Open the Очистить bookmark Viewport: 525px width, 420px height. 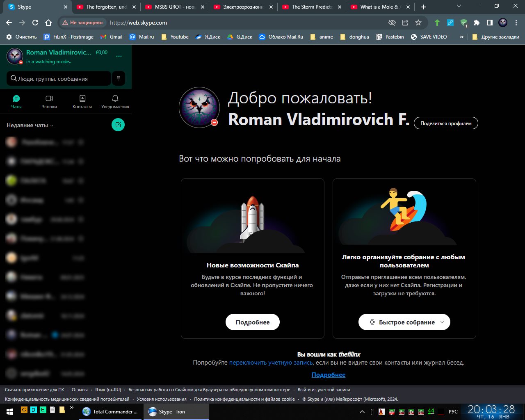pyautogui.click(x=21, y=37)
